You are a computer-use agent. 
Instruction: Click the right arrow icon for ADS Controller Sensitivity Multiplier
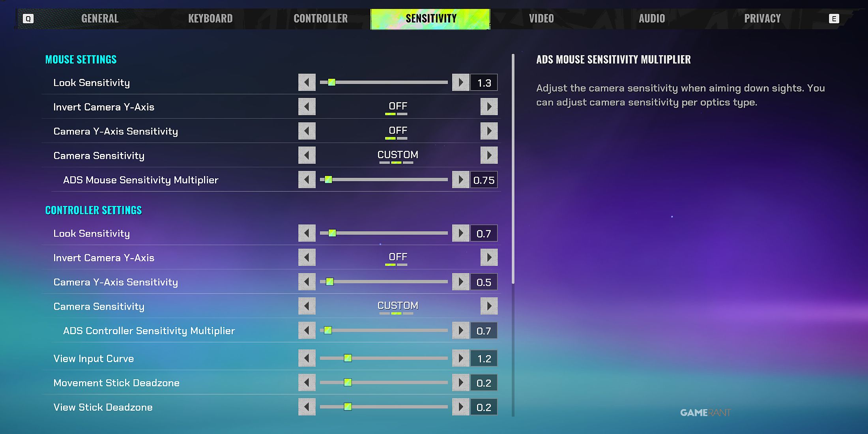click(462, 331)
